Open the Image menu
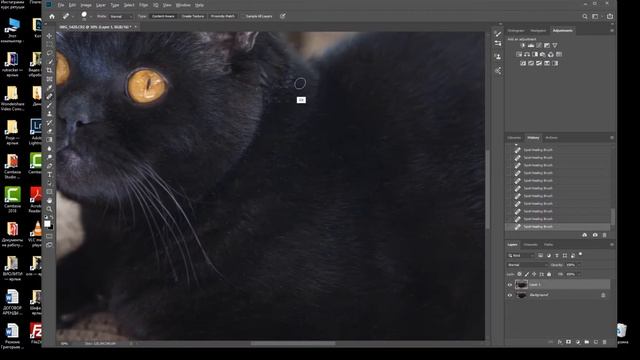 [86, 5]
